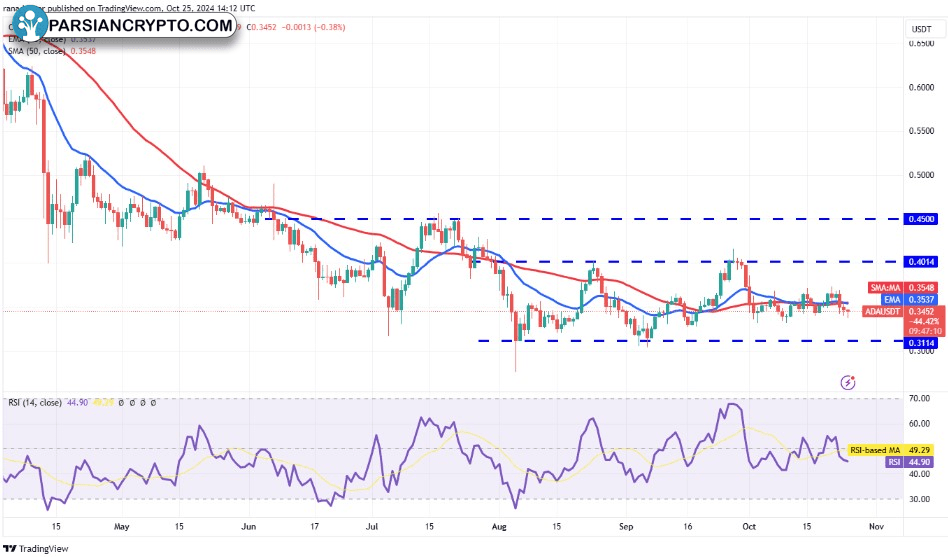The image size is (948, 557).
Task: Click the 0.6000 price axis label
Action: pyautogui.click(x=921, y=87)
